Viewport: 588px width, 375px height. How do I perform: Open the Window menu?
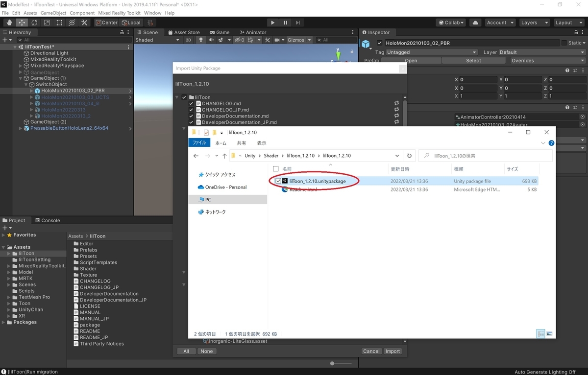152,13
